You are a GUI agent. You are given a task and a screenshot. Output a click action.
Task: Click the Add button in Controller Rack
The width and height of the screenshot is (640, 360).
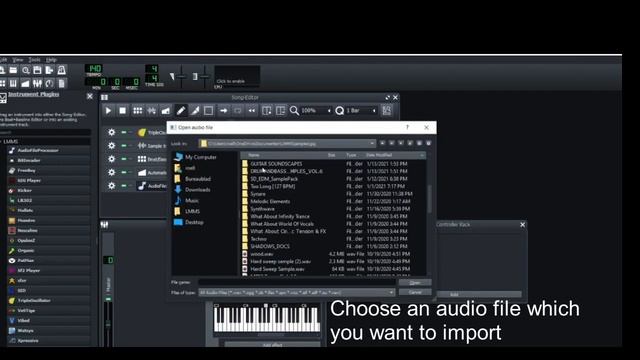(454, 294)
